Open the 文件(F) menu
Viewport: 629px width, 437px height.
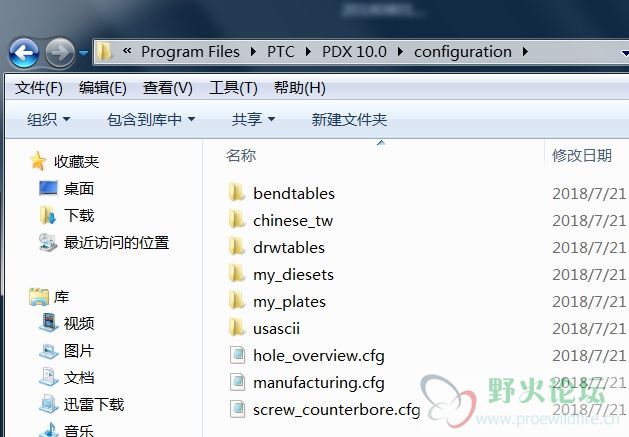point(39,88)
